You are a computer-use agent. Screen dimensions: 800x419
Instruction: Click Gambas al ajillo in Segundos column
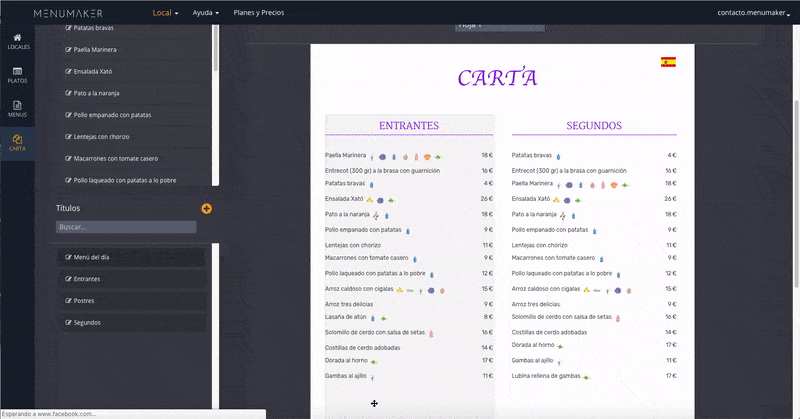pyautogui.click(x=532, y=360)
